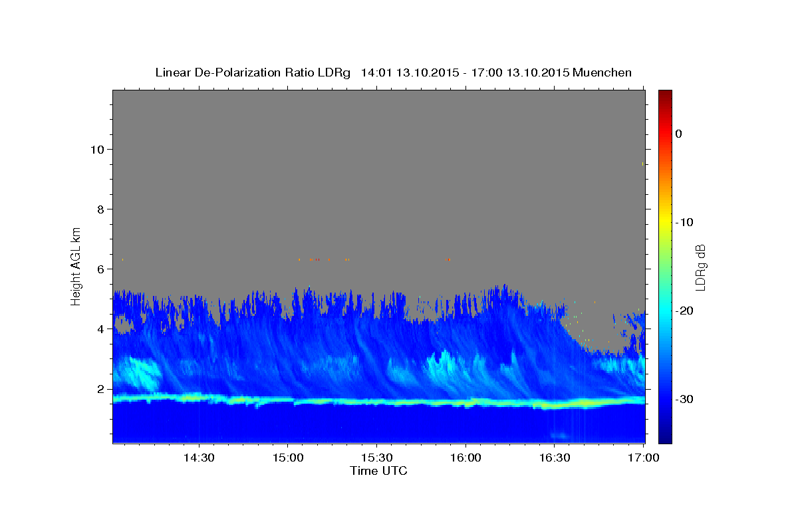Click the colorbar value -20
The height and width of the screenshot is (532, 798).
tap(685, 311)
